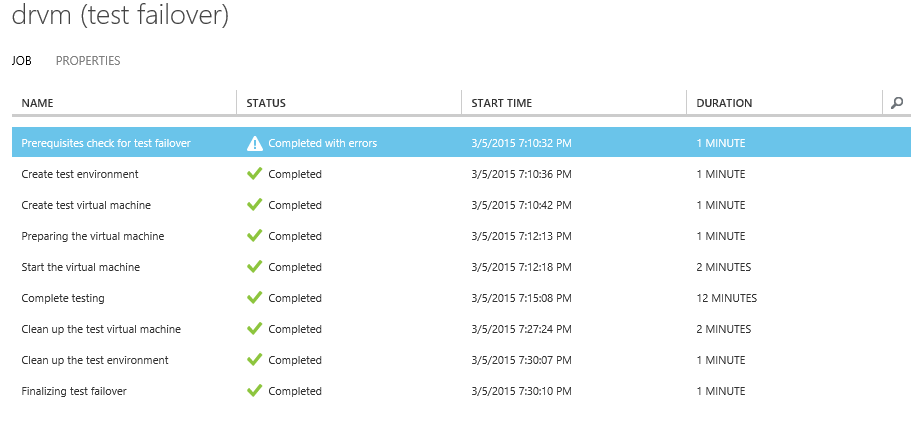Viewport: 918px width, 439px height.
Task: Click green checkmark for Preparing the virtual machine
Action: tap(255, 236)
